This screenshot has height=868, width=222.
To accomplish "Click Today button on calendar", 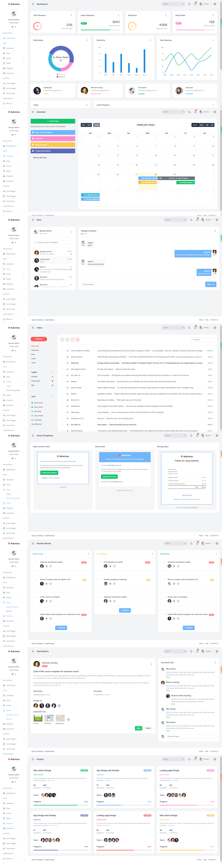I will tap(97, 125).
